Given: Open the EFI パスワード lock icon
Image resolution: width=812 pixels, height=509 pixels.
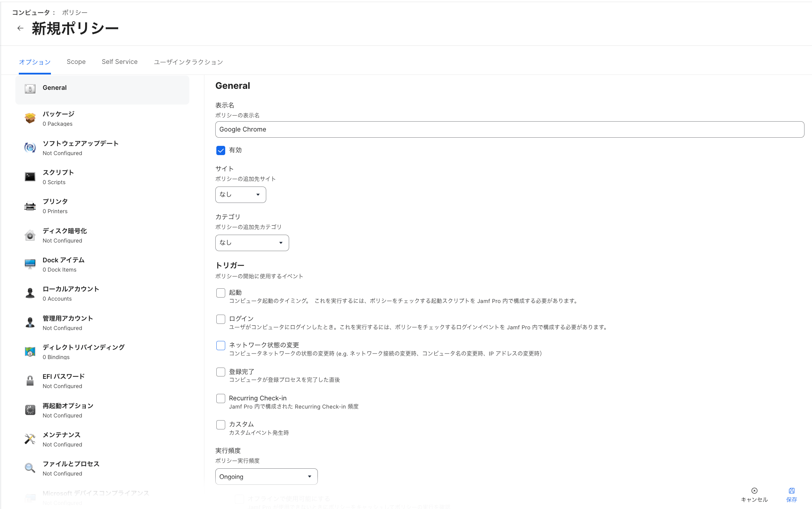Looking at the screenshot, I should point(30,381).
